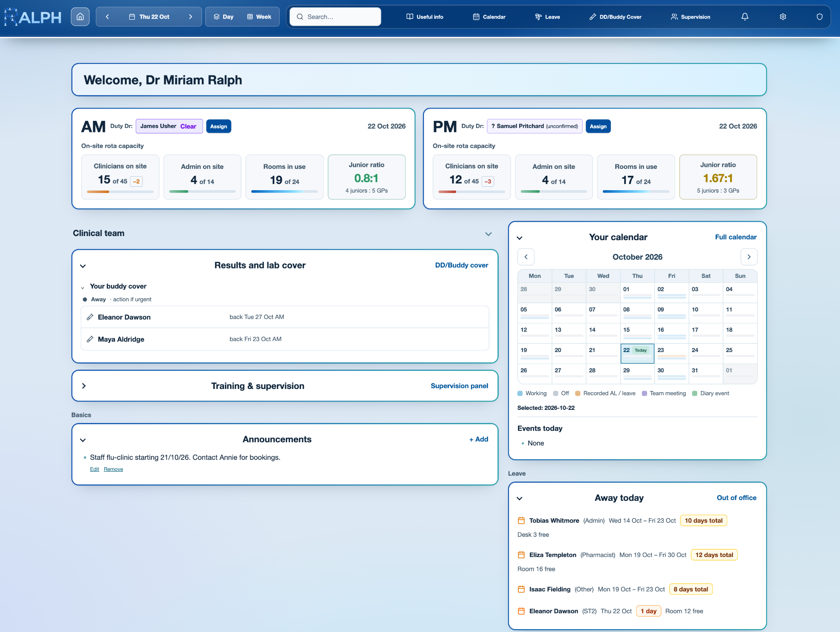Screen dimensions: 840x632
Task: Expand Training & supervision panel
Action: [x=84, y=386]
